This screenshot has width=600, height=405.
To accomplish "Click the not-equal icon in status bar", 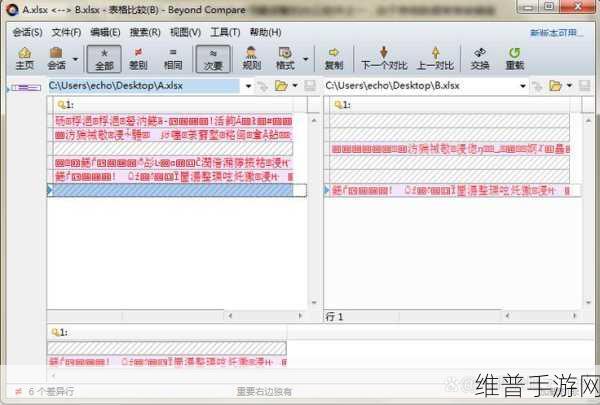I will [x=18, y=392].
